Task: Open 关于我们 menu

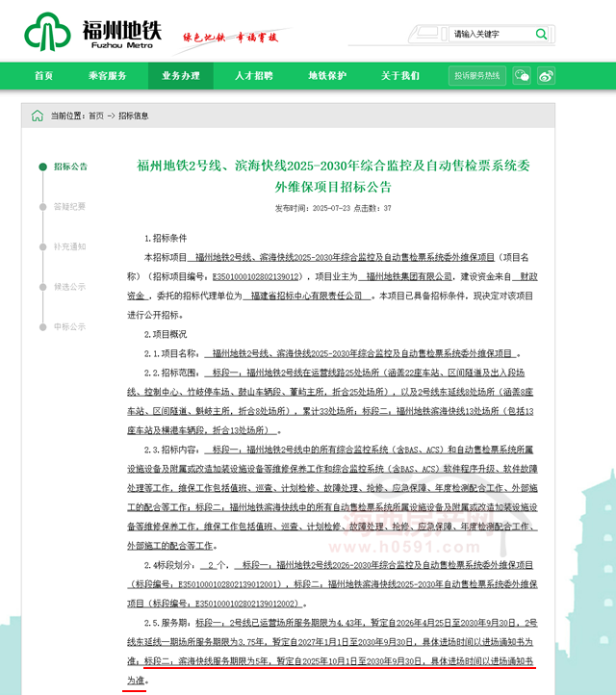Action: click(400, 76)
